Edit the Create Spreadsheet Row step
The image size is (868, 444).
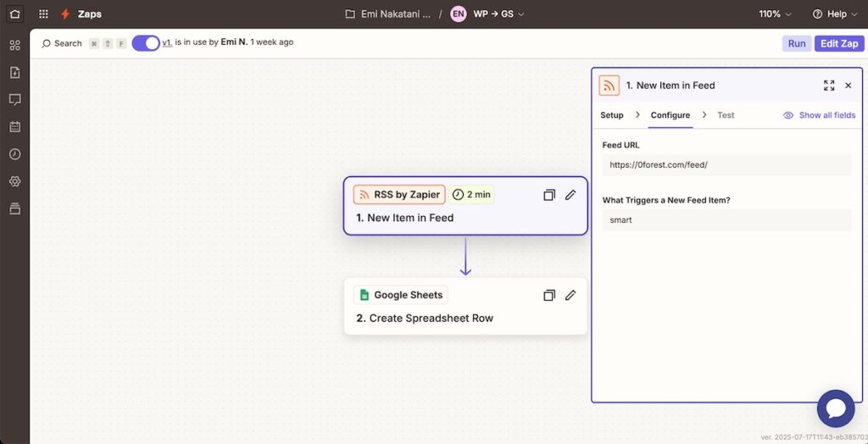point(570,295)
